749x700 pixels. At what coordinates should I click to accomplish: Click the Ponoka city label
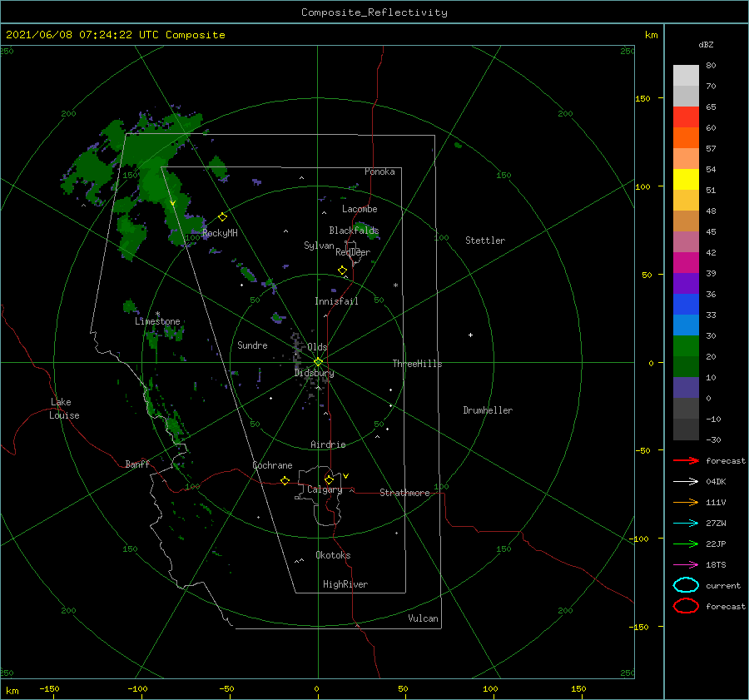coord(379,171)
